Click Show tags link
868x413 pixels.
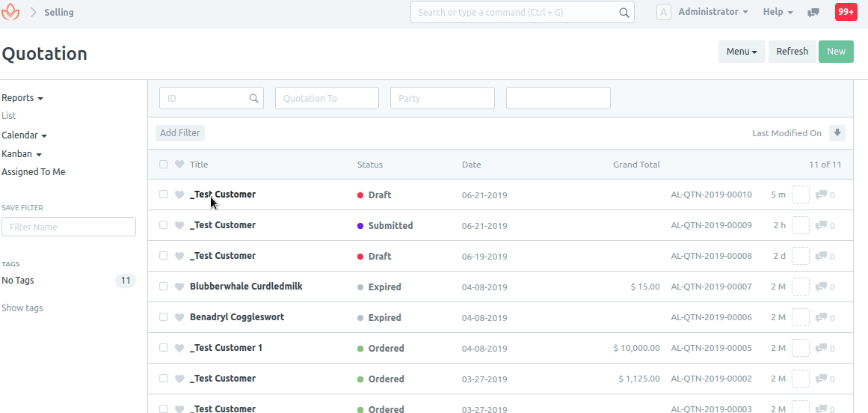[x=22, y=308]
